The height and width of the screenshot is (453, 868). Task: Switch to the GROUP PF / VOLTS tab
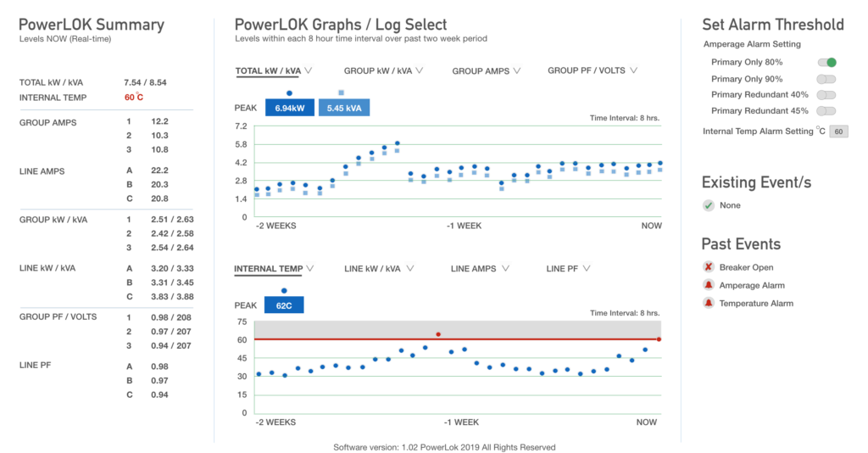pos(587,70)
